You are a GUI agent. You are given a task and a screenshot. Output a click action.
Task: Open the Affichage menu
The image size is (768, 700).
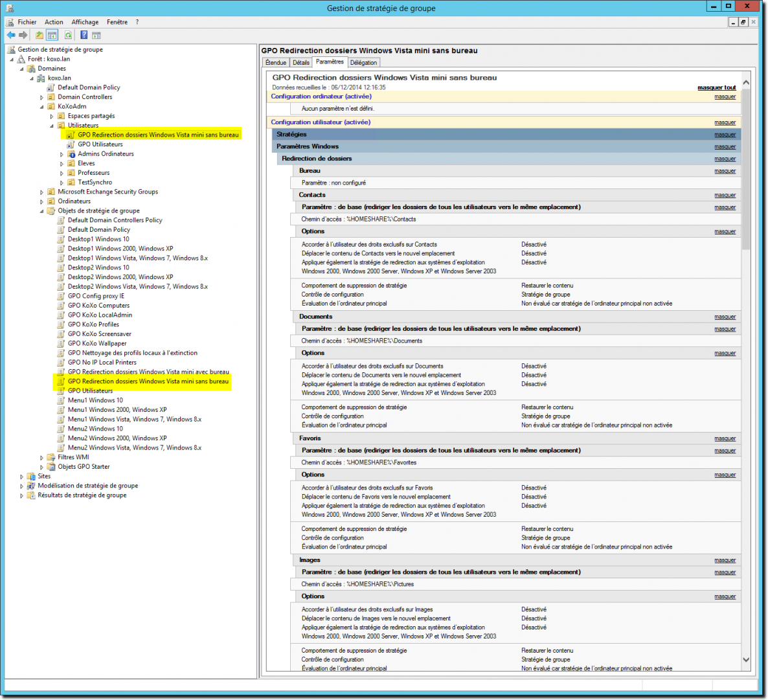click(x=85, y=22)
